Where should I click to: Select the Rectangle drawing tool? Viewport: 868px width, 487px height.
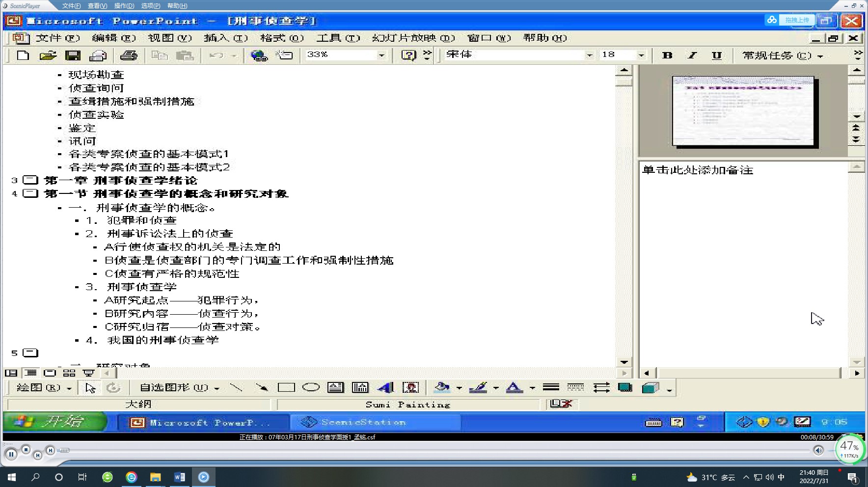pyautogui.click(x=286, y=388)
